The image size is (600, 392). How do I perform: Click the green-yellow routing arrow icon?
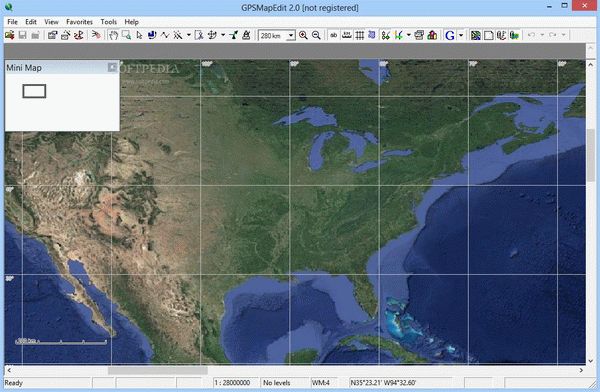point(398,36)
